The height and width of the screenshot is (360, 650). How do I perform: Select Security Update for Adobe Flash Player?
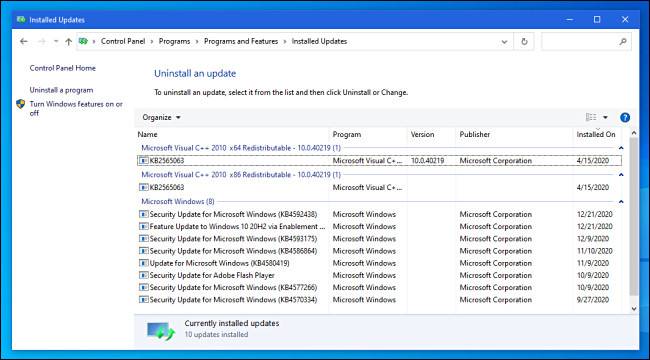(379, 275)
